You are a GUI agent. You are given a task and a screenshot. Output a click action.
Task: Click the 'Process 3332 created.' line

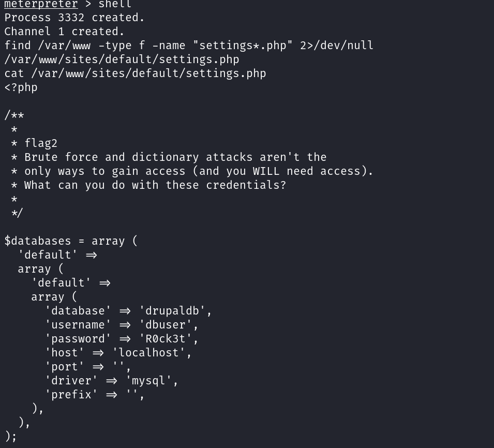coord(74,18)
